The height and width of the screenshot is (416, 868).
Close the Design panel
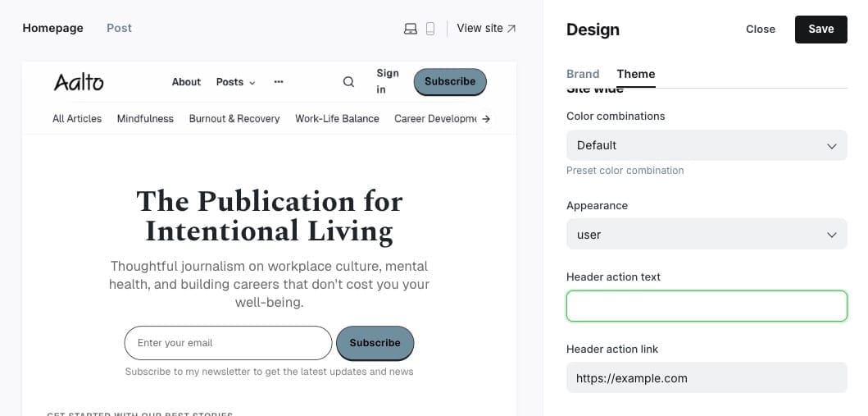tap(760, 29)
